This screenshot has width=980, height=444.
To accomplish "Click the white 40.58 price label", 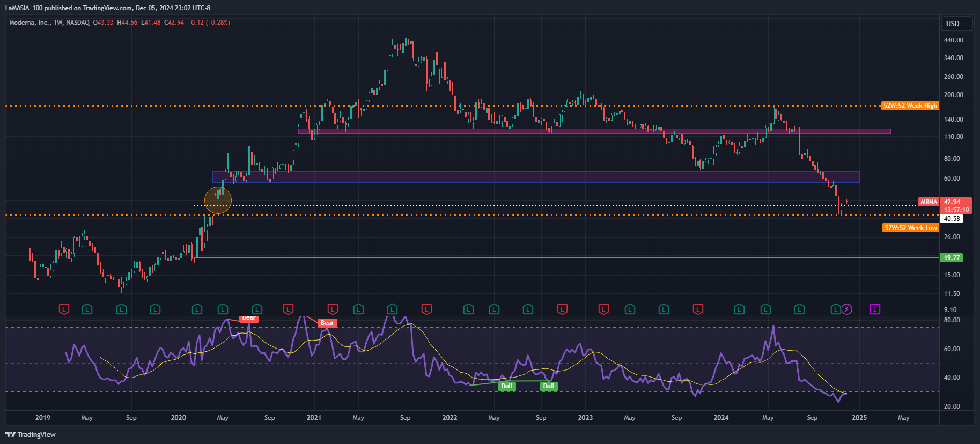I will coord(952,219).
